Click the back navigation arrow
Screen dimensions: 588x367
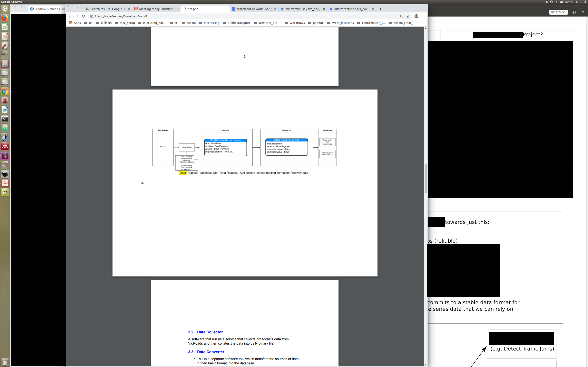(70, 16)
